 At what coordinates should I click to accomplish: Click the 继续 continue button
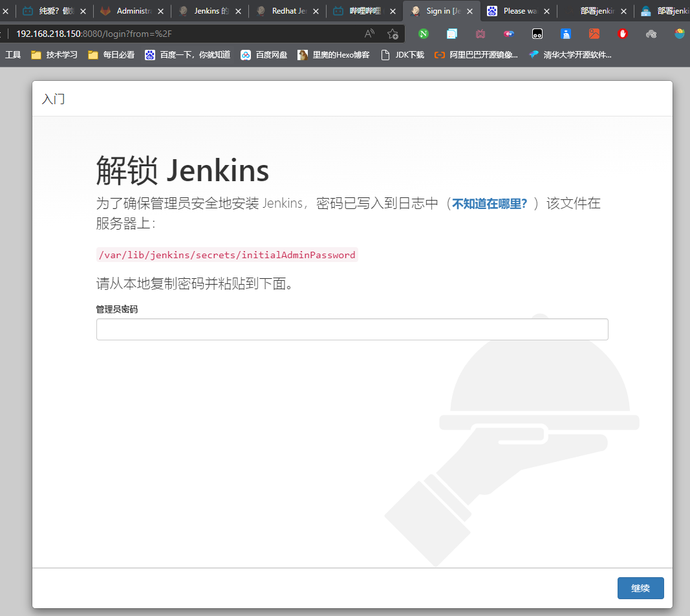point(640,588)
